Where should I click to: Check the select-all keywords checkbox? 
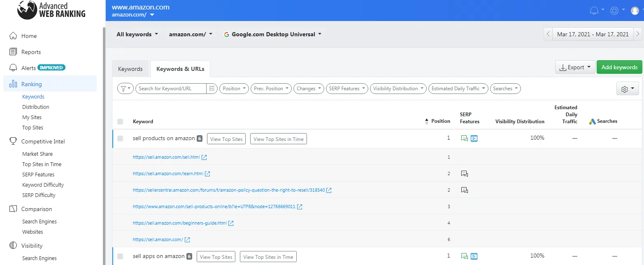pos(120,122)
